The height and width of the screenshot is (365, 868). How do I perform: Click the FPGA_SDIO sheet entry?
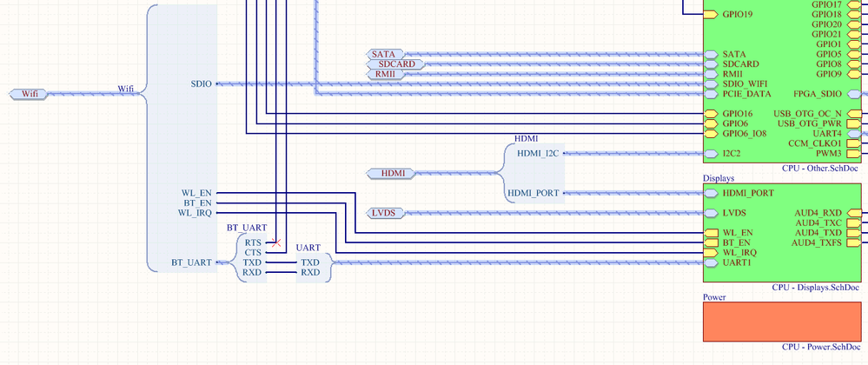(827, 94)
